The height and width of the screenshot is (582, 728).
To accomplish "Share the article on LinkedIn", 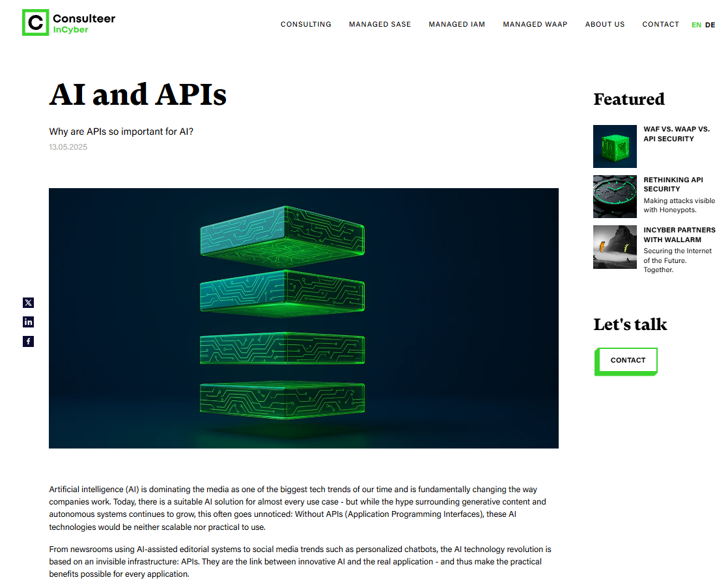I will [28, 322].
